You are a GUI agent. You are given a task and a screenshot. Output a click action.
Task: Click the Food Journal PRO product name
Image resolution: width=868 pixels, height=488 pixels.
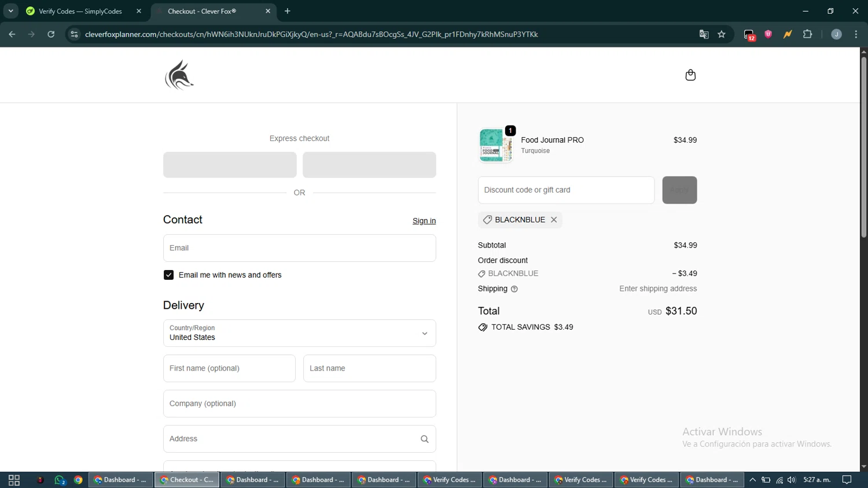pyautogui.click(x=552, y=140)
